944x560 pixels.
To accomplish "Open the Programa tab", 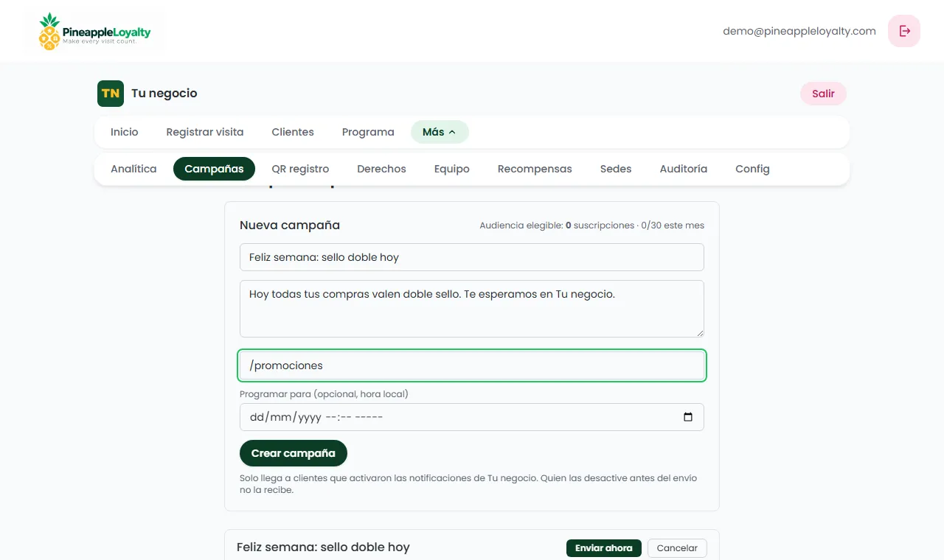I will 368,132.
